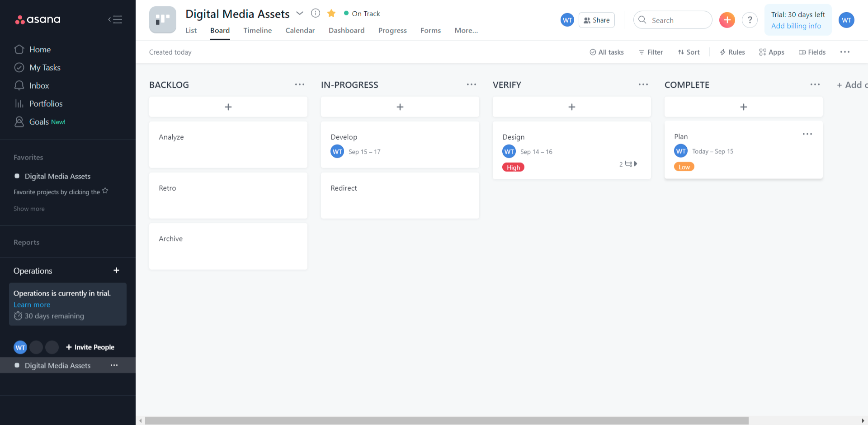Add task to COMPLETE column
This screenshot has height=425, width=868.
click(x=744, y=107)
